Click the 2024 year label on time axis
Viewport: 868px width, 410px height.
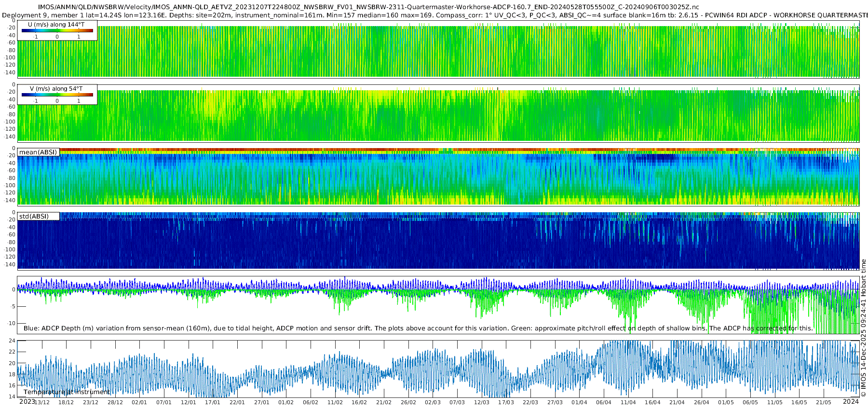coord(851,402)
